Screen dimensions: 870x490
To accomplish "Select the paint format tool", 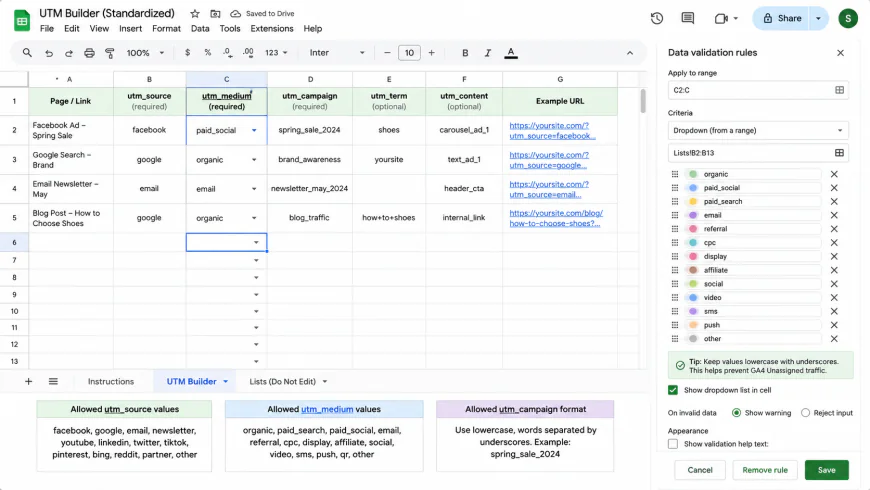I will click(x=110, y=53).
